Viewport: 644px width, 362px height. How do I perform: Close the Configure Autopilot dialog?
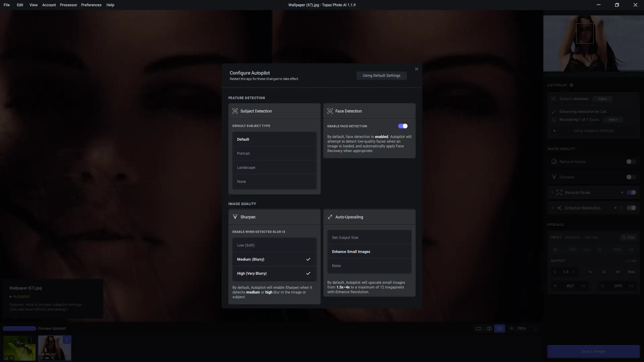tap(417, 69)
